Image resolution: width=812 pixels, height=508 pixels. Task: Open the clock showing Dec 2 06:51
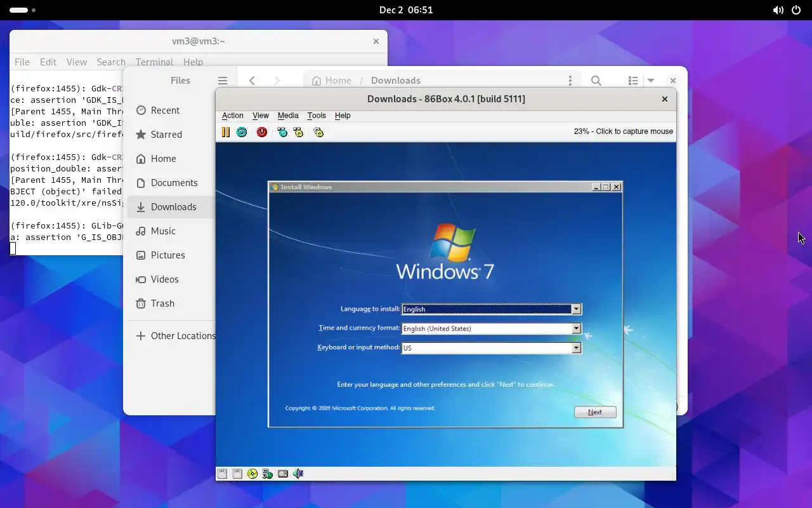[406, 10]
